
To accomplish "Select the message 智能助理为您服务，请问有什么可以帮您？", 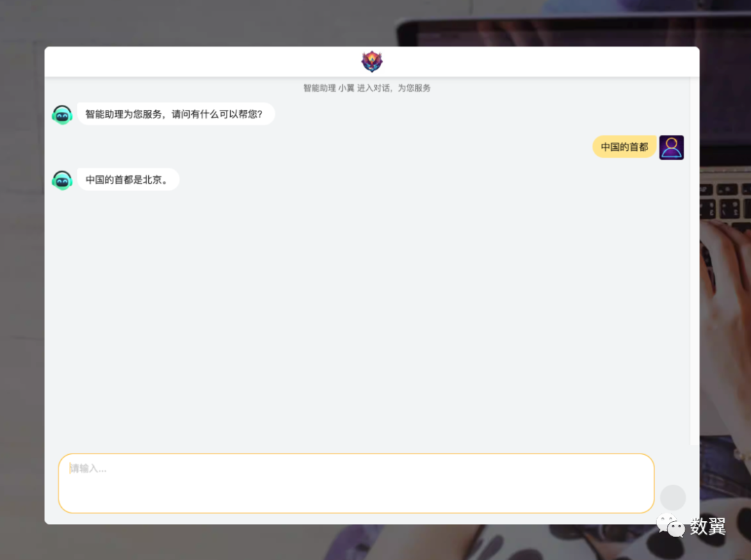I will (x=176, y=114).
